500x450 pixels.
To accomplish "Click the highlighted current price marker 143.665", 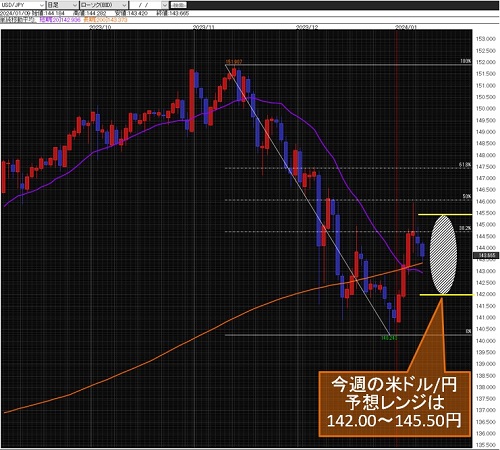I will coord(486,256).
